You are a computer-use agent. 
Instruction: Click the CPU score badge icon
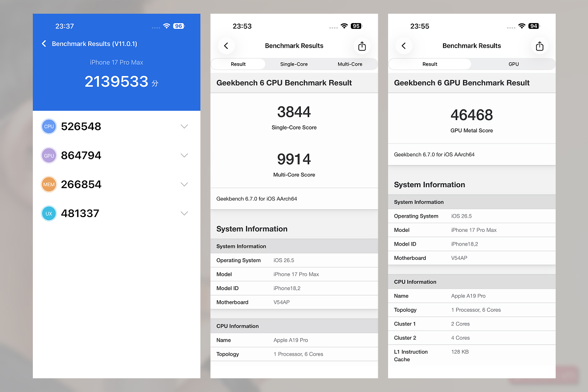pos(49,126)
